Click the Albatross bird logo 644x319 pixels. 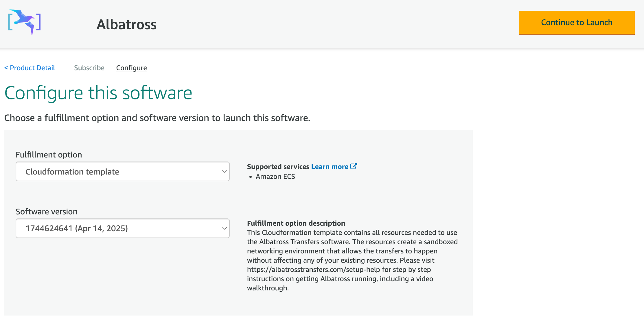pos(24,22)
